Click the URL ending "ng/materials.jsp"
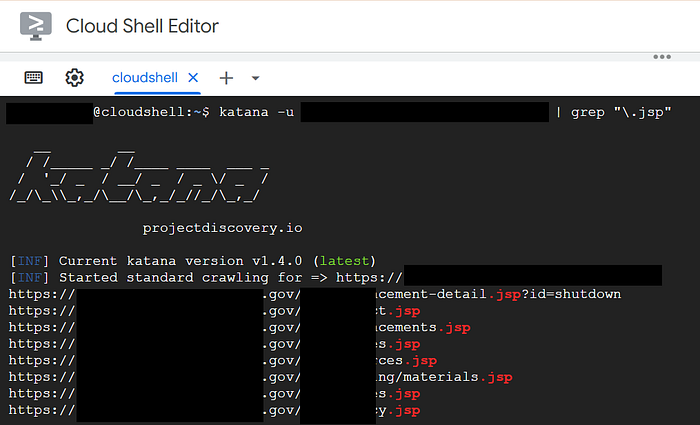The image size is (700, 425). tap(261, 377)
